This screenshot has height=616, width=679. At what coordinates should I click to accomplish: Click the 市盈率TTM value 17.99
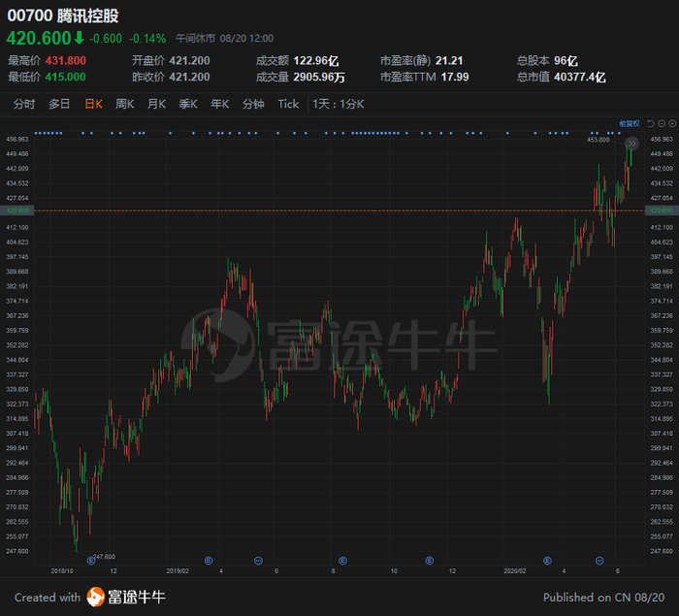pos(455,77)
